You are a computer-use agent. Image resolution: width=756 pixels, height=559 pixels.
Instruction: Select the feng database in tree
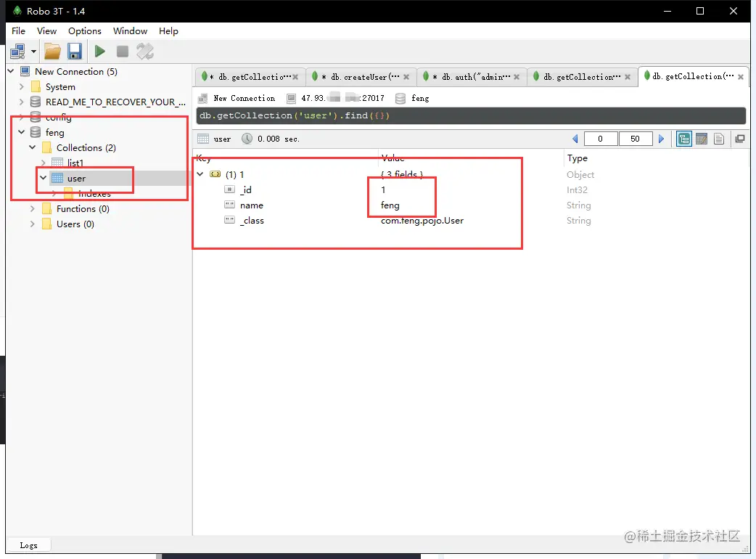[x=54, y=132]
